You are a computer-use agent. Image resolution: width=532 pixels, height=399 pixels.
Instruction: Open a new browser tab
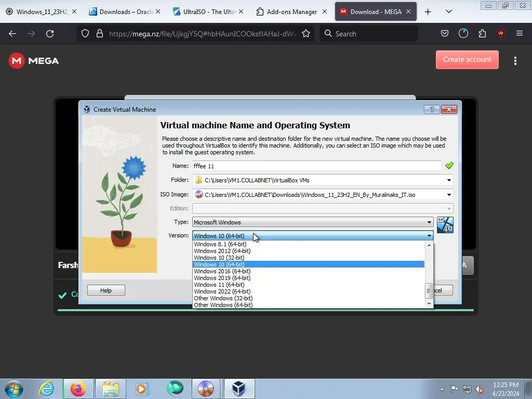(428, 12)
